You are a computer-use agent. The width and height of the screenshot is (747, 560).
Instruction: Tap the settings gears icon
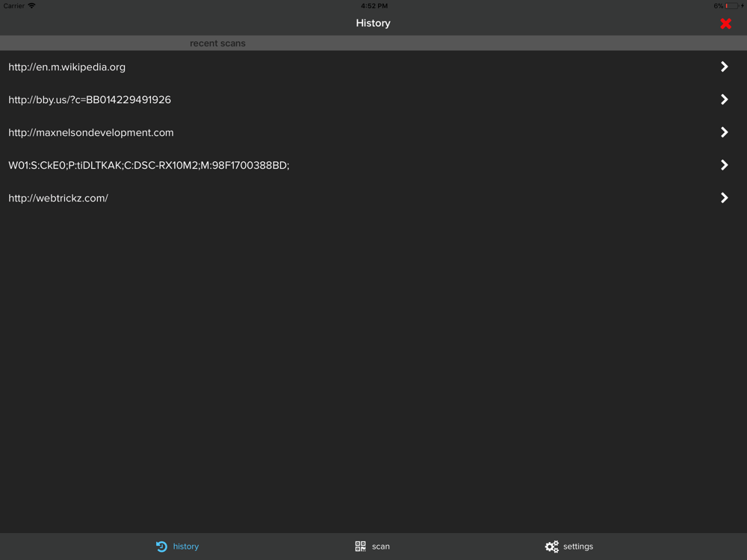[552, 547]
